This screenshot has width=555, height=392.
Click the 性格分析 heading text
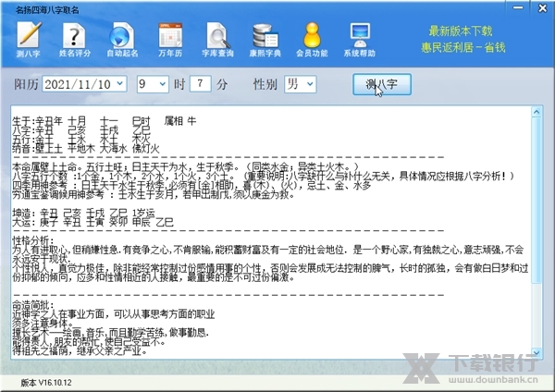coord(33,240)
